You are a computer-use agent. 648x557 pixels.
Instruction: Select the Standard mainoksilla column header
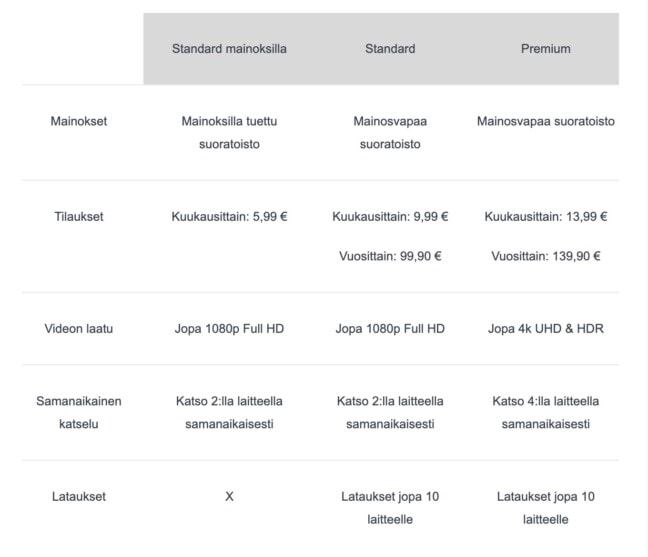tap(229, 49)
